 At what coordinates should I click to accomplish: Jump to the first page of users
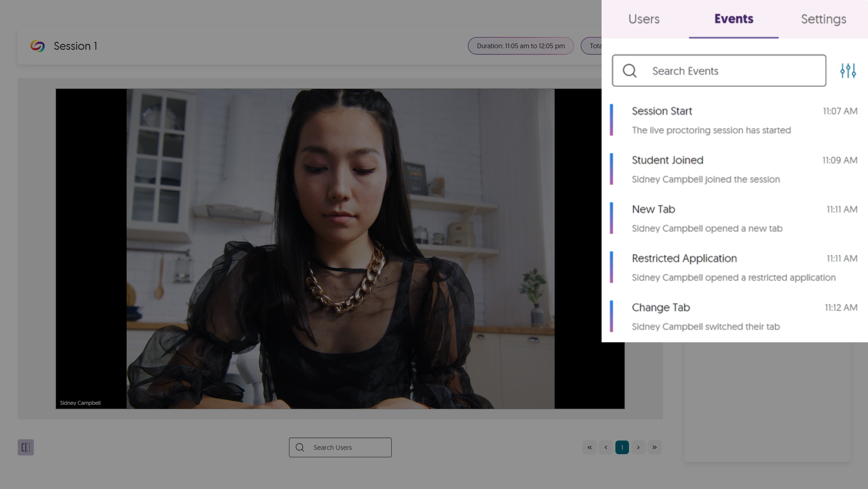point(589,447)
